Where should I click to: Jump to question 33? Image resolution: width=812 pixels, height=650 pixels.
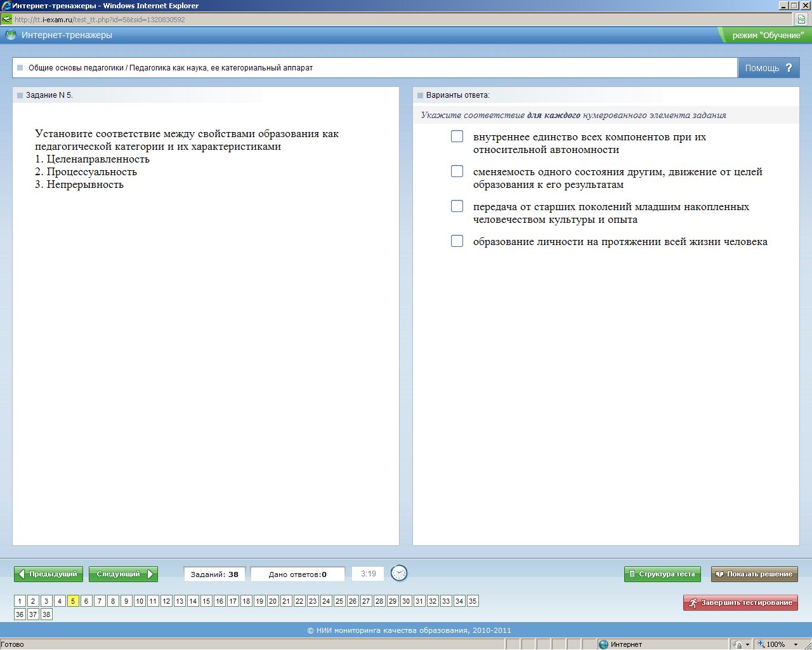[x=446, y=601]
